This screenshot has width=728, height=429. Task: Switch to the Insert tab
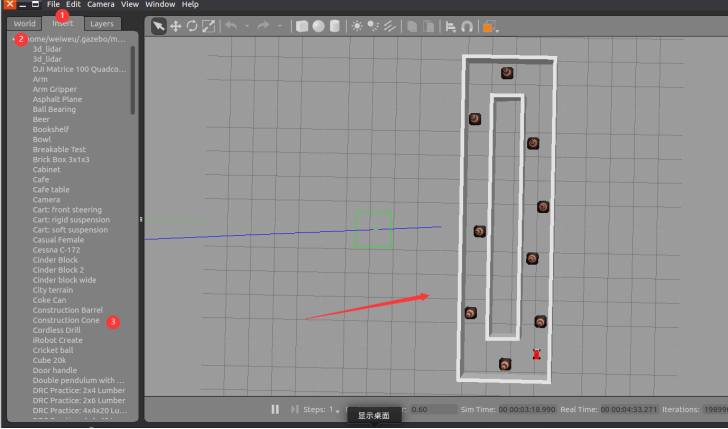coord(63,23)
